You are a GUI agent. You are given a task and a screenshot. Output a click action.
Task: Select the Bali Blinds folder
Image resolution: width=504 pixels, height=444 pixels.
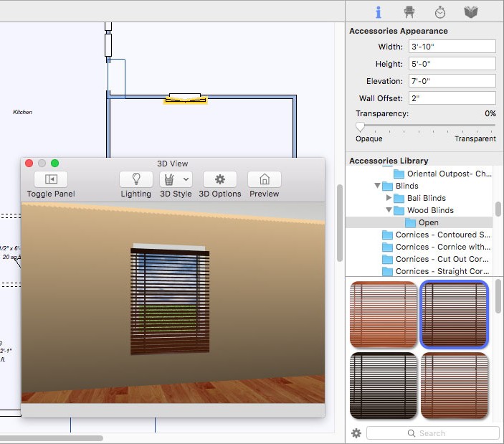[x=419, y=198]
